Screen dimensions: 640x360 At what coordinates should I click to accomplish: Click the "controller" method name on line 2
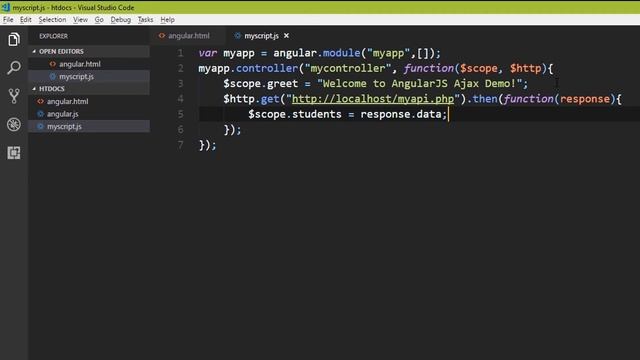tap(267, 68)
